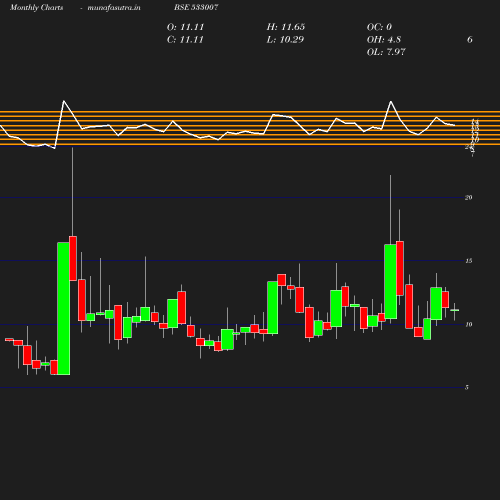This screenshot has height=500, width=500.
Task: Click the last small green candle at far right
Action: (455, 310)
